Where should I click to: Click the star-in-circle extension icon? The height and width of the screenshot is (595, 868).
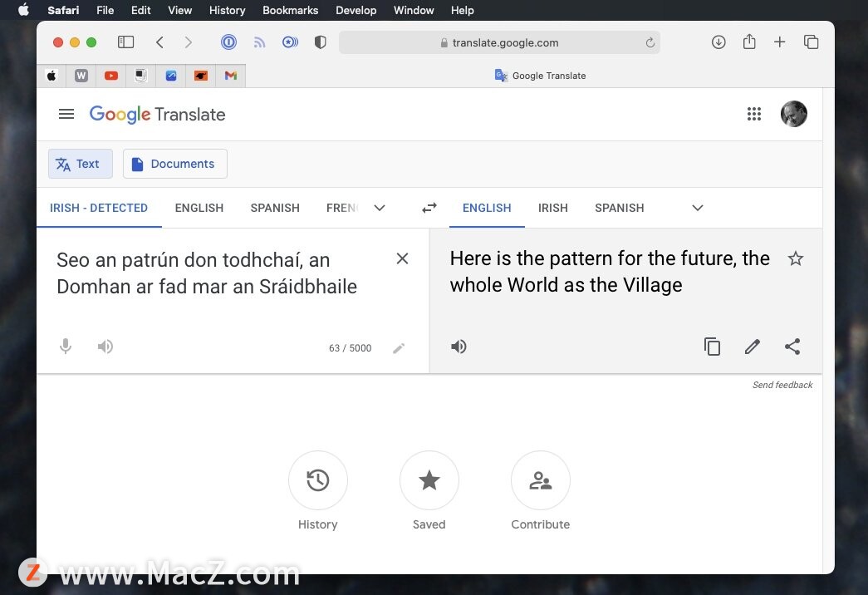coord(290,42)
